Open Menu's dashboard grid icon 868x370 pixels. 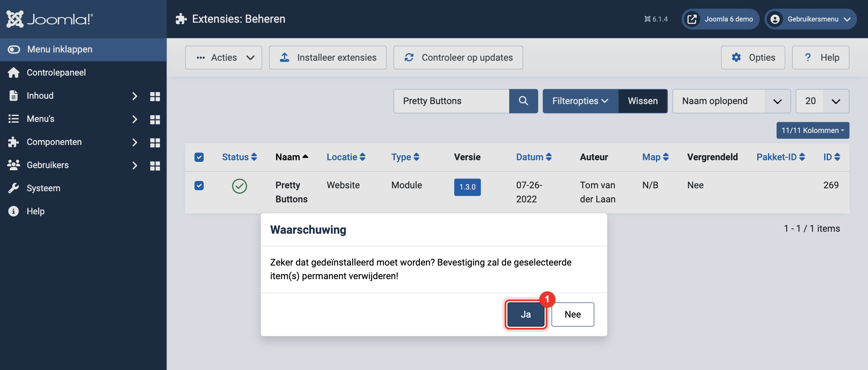coord(155,119)
